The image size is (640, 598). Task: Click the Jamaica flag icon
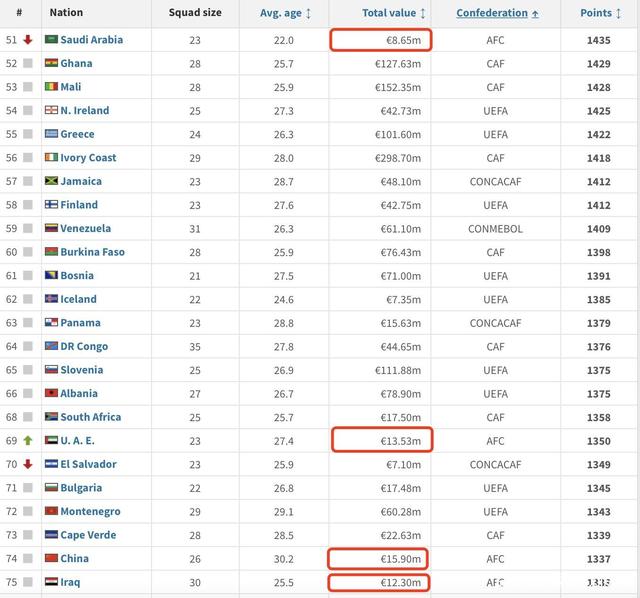51,180
